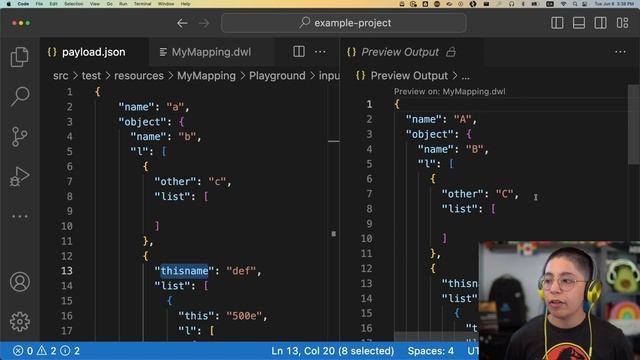Open more actions for left editor group
Screen dimensions: 640x360
tap(320, 52)
